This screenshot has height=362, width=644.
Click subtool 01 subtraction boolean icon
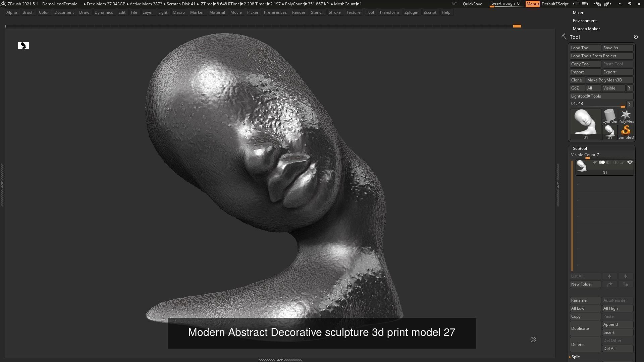click(x=608, y=162)
